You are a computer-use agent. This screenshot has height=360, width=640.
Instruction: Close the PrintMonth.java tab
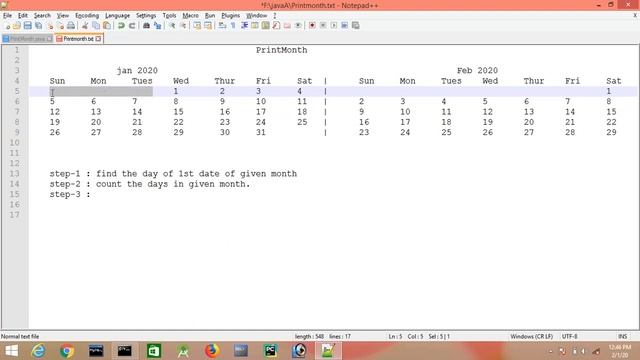point(49,39)
